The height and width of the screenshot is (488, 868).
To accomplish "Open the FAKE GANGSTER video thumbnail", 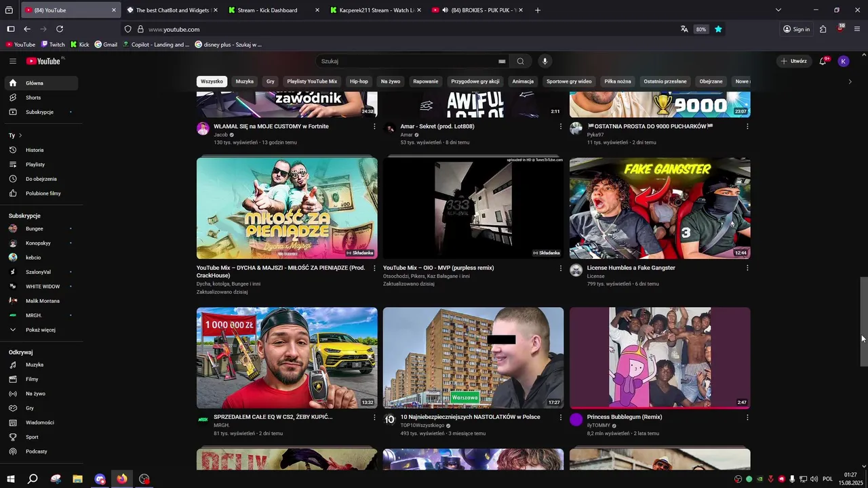I will (660, 209).
